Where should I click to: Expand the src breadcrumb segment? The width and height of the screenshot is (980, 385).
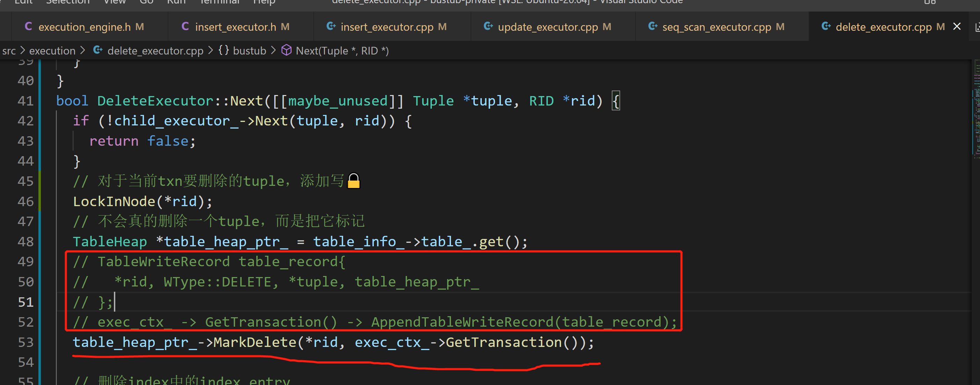(x=9, y=51)
